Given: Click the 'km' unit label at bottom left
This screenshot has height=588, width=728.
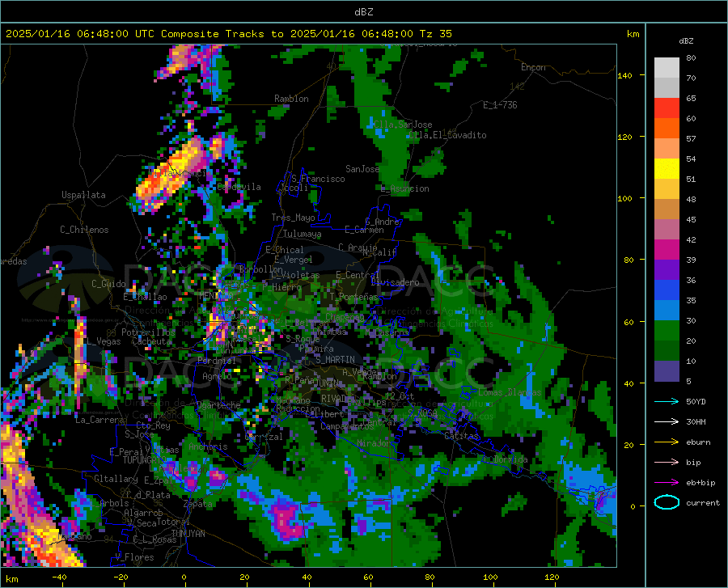Looking at the screenshot, I should point(11,579).
